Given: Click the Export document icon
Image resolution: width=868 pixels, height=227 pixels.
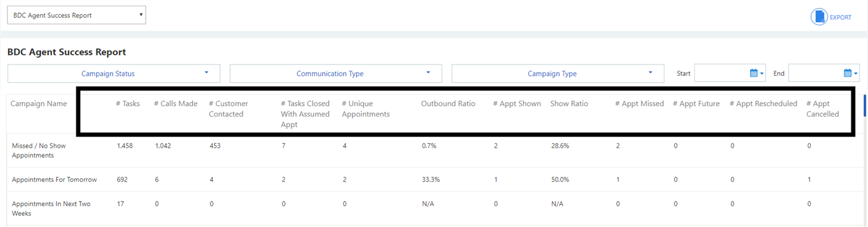Looking at the screenshot, I should click(820, 17).
